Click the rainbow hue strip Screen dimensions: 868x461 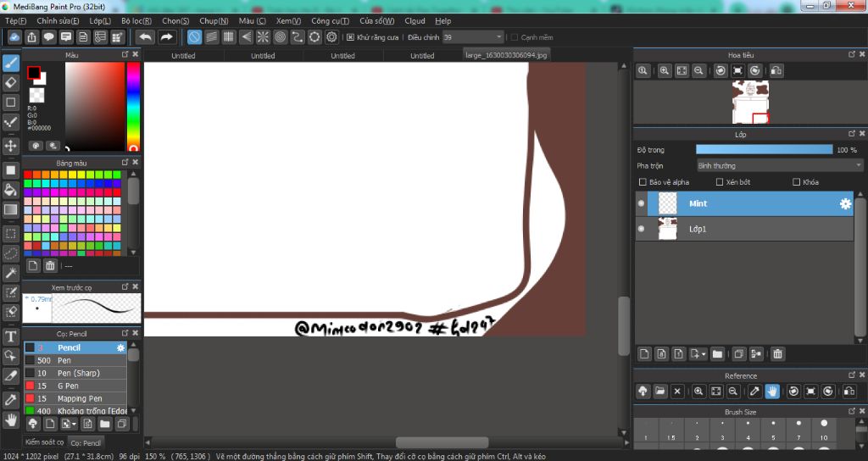(x=133, y=106)
